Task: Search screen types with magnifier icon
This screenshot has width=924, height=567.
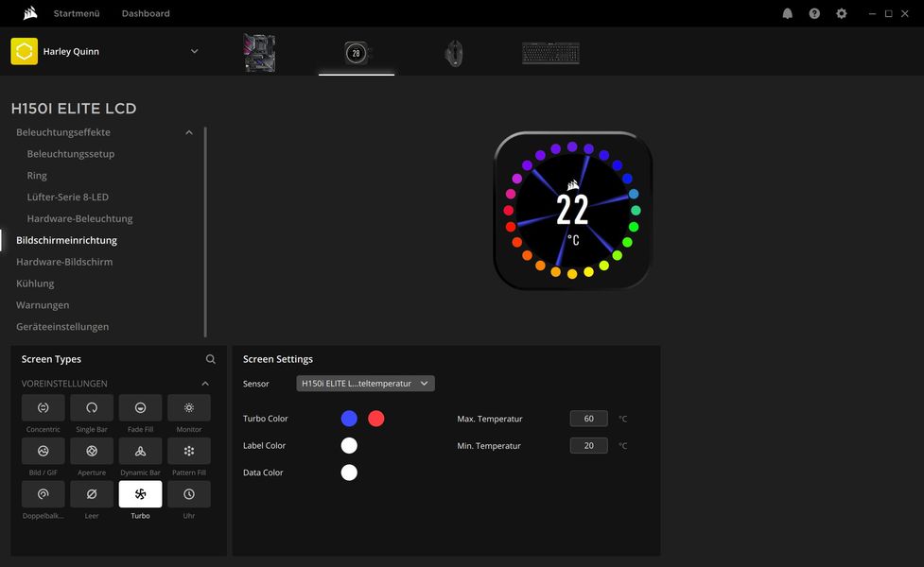Action: tap(210, 359)
